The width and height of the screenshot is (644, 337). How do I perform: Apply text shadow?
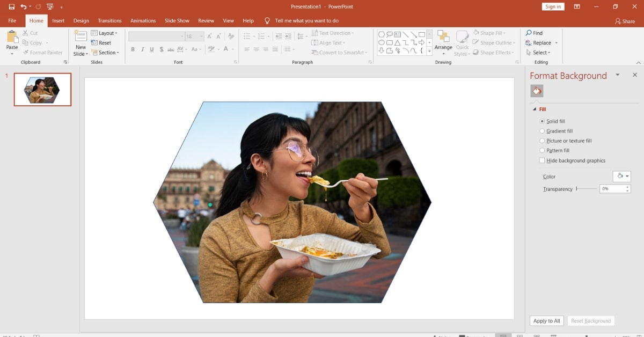pyautogui.click(x=162, y=49)
